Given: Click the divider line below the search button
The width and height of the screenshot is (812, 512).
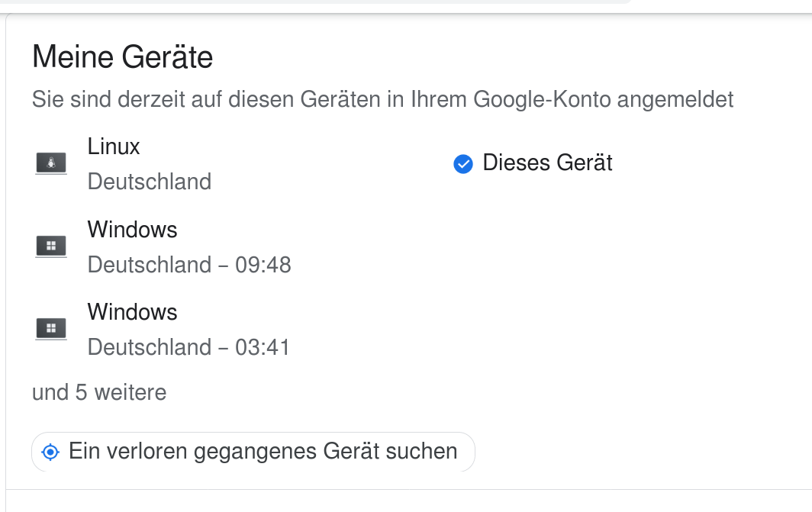Looking at the screenshot, I should tap(408, 489).
